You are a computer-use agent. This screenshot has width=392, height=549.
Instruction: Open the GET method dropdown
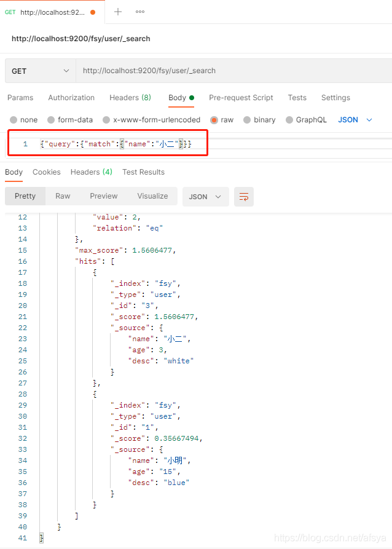tap(41, 71)
